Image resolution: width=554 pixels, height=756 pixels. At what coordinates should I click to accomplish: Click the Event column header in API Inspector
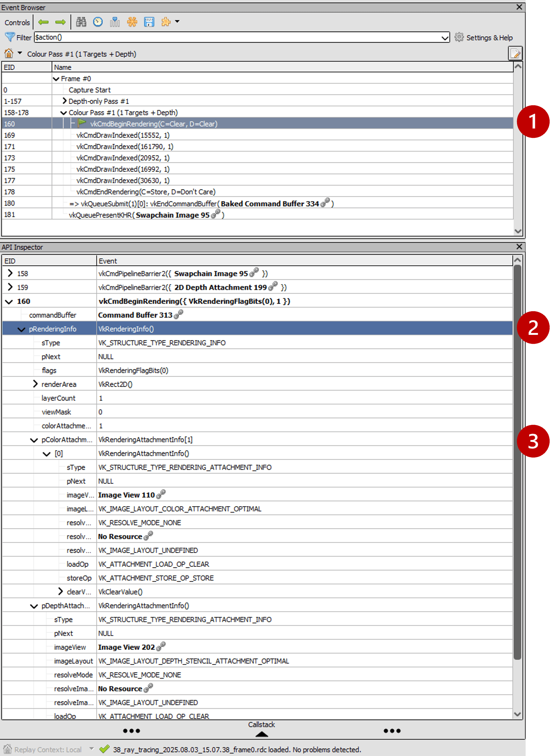coord(305,260)
